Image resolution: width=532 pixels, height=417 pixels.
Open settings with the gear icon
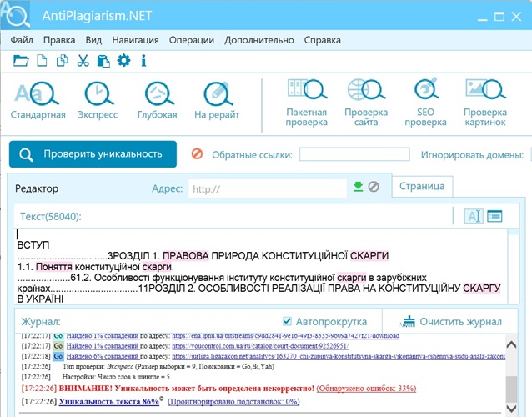click(123, 60)
